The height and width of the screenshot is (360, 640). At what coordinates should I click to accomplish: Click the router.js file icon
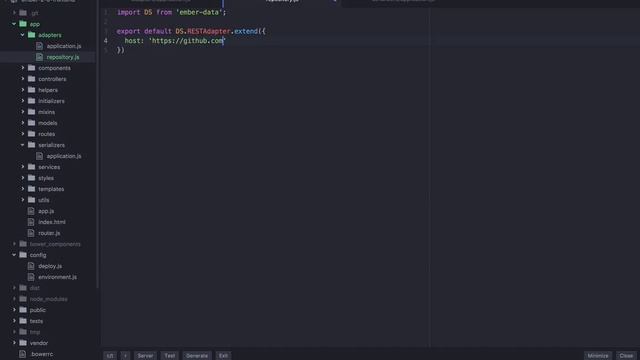[x=31, y=233]
